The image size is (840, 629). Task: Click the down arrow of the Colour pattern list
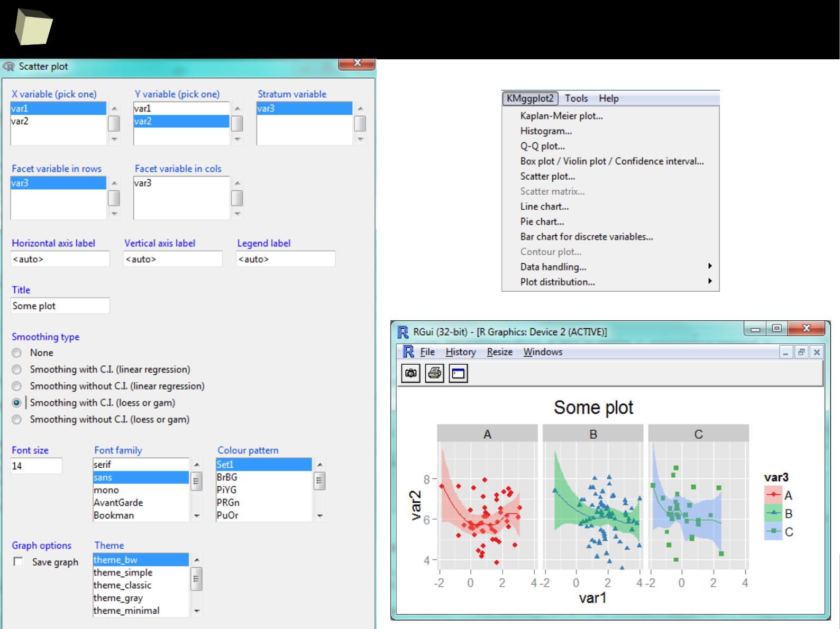point(319,516)
